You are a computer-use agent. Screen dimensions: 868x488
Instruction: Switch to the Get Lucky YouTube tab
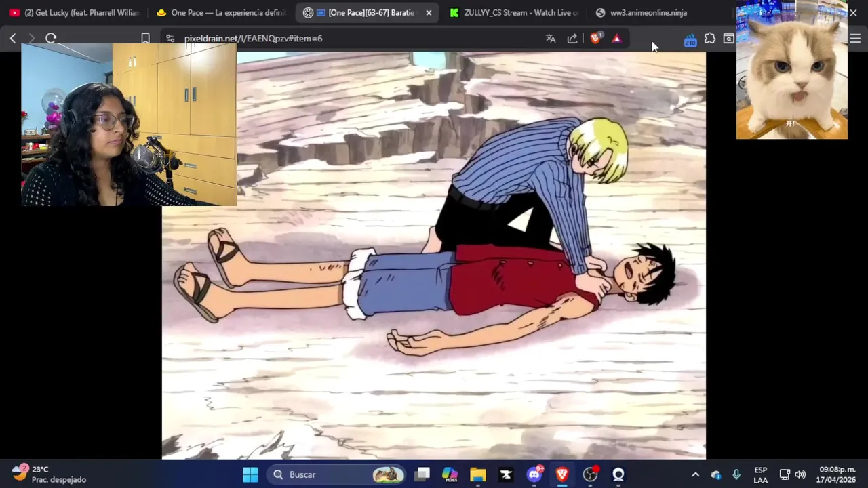pos(75,13)
